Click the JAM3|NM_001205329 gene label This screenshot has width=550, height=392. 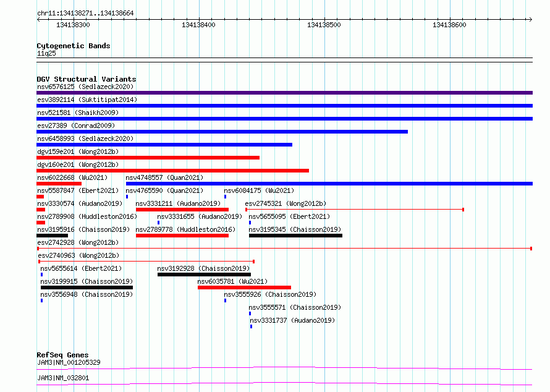click(69, 362)
